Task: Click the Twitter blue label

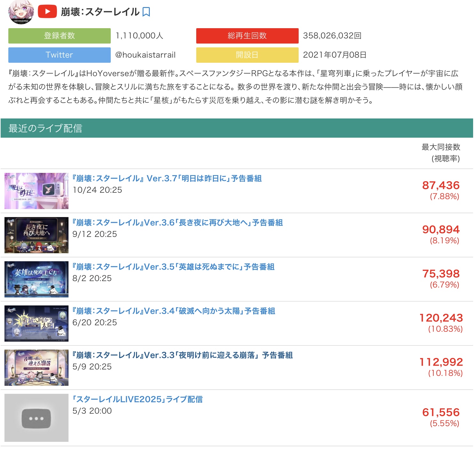Action: point(60,55)
